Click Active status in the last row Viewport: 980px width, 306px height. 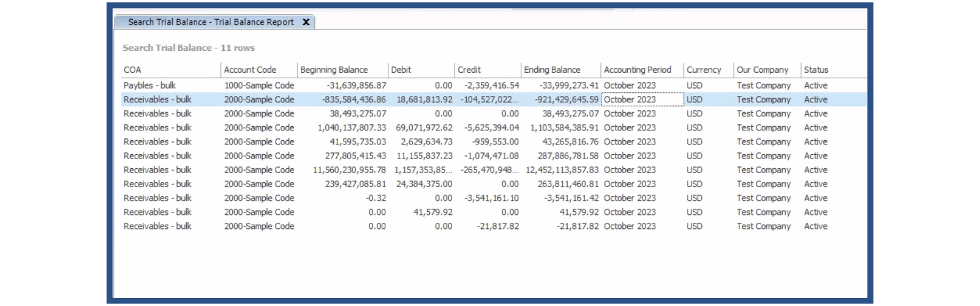816,226
